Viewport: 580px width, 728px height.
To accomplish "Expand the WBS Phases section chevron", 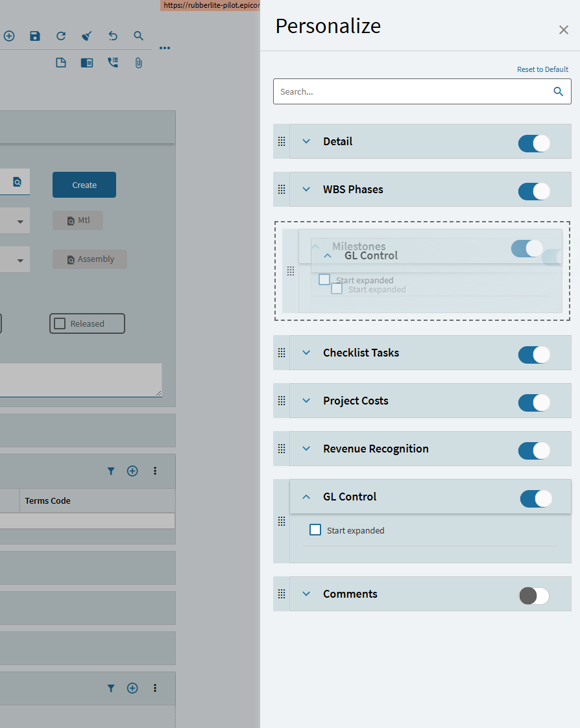I will click(x=306, y=189).
